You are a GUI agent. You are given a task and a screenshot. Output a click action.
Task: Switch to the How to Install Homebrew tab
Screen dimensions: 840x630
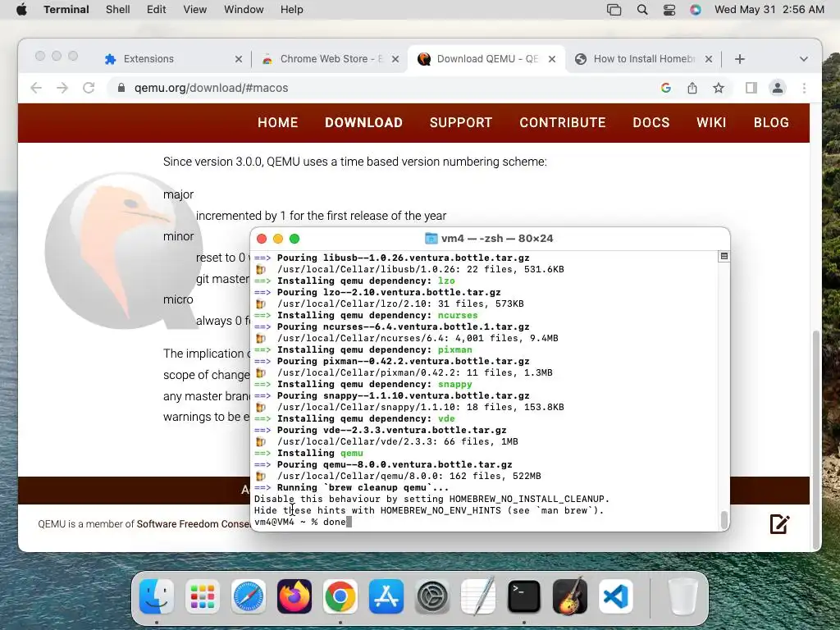(x=643, y=59)
